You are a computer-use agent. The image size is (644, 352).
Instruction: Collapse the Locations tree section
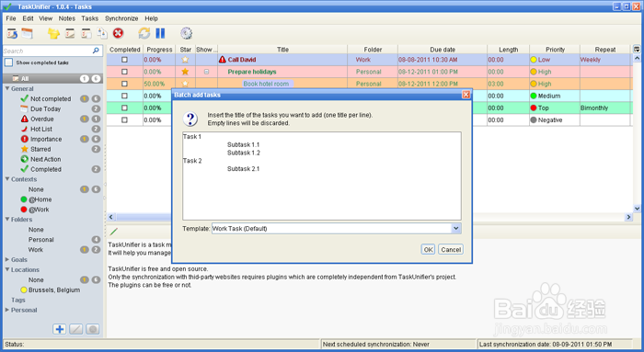point(7,269)
